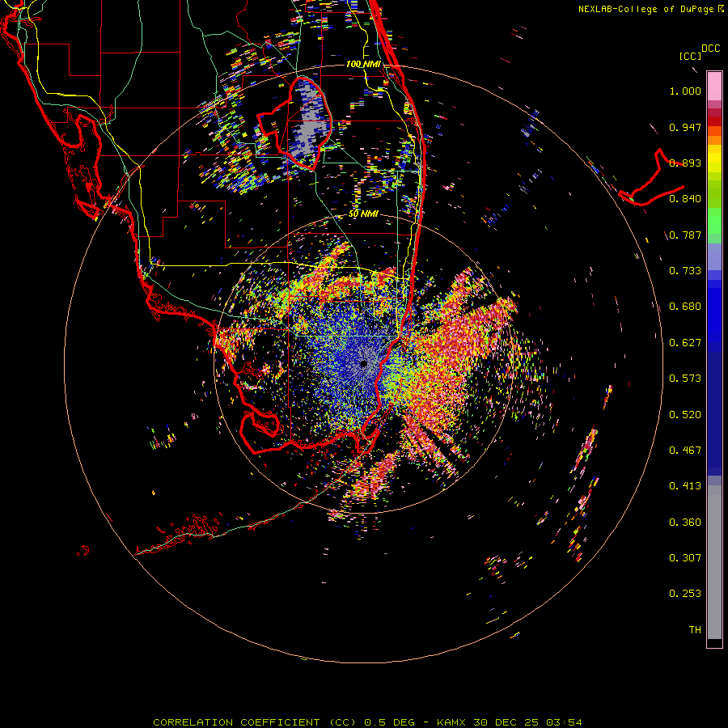This screenshot has width=728, height=728.
Task: Select the 0.573 scale value
Action: pyautogui.click(x=685, y=379)
